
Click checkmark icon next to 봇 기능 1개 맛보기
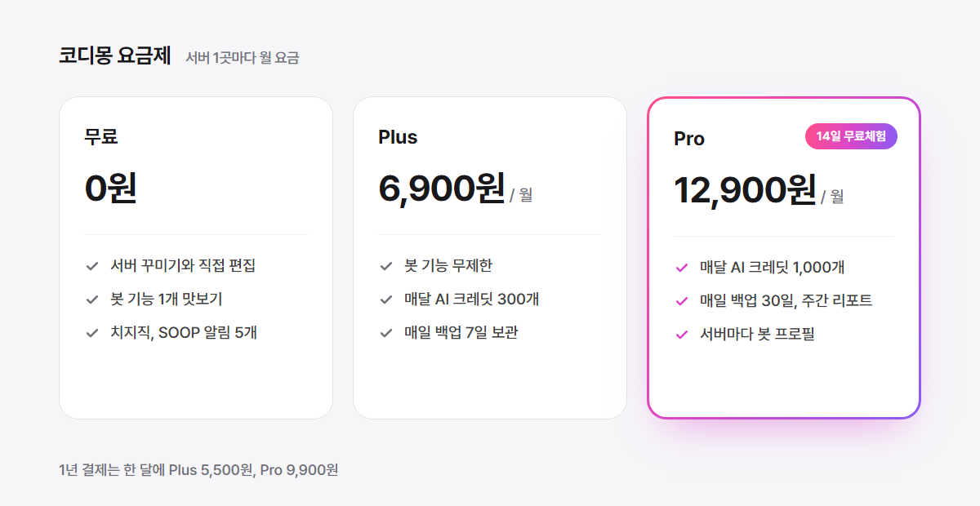92,300
